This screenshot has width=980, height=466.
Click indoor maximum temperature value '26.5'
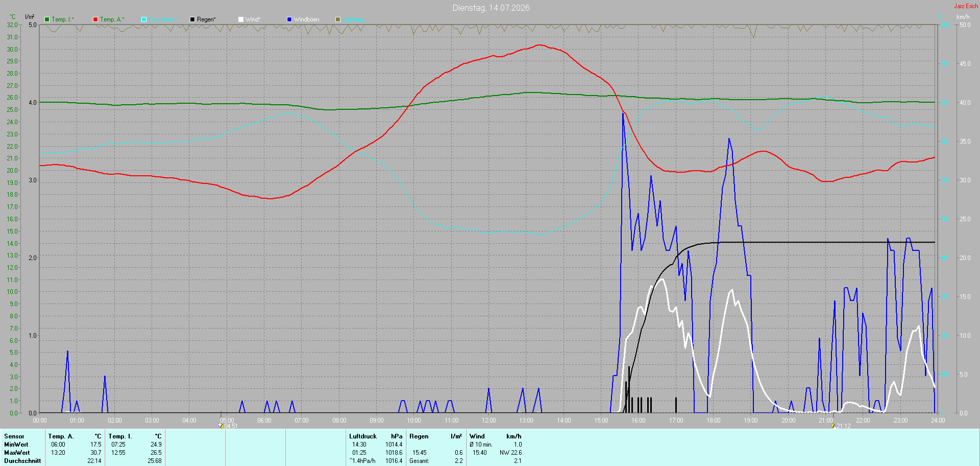point(156,453)
